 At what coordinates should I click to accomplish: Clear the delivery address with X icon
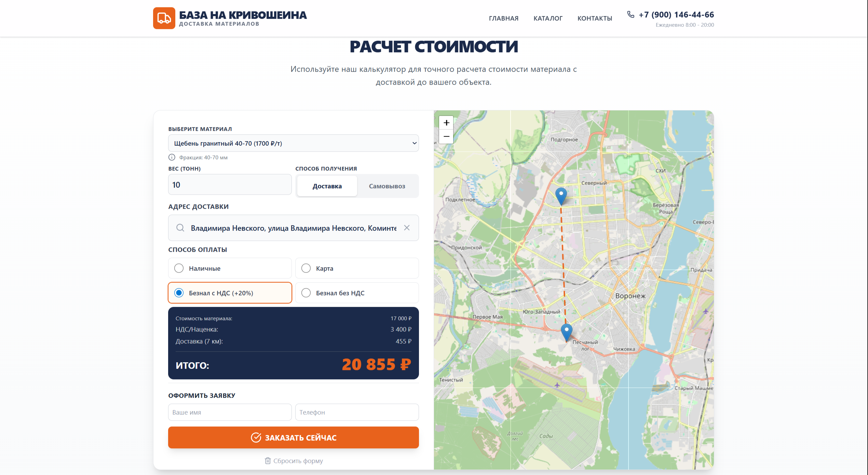pyautogui.click(x=407, y=228)
